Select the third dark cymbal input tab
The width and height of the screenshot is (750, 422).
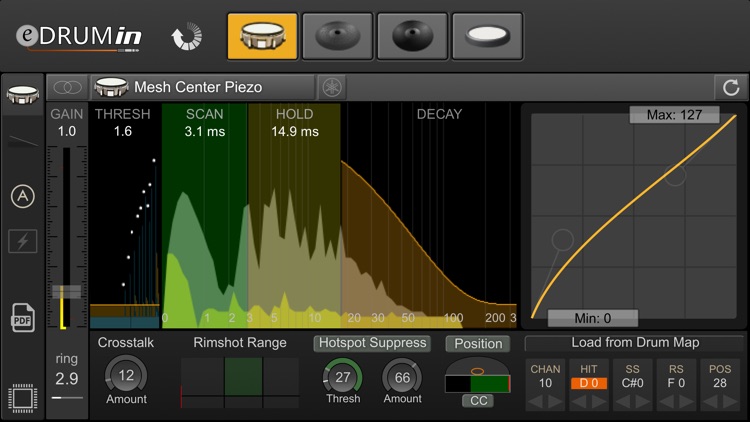[x=412, y=36]
